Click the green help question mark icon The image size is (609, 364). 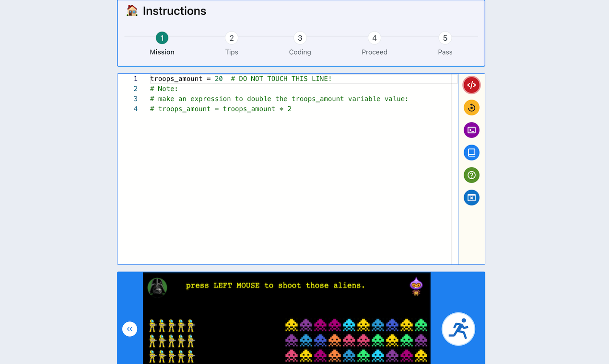point(471,175)
